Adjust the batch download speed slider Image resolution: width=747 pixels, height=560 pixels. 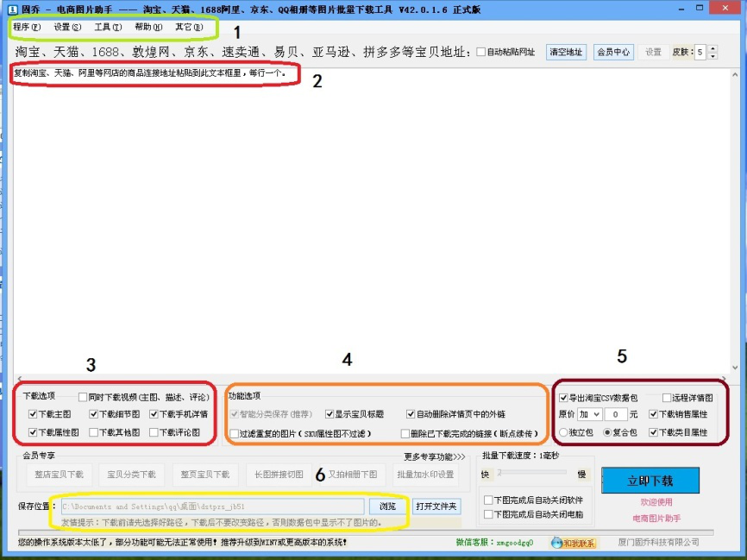coord(500,471)
